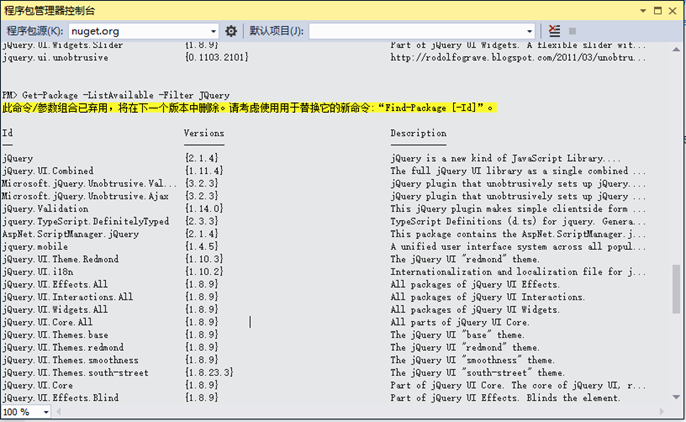Screen dimensions: 686x422
Task: Click version {1.10.3} value
Action: click(204, 259)
